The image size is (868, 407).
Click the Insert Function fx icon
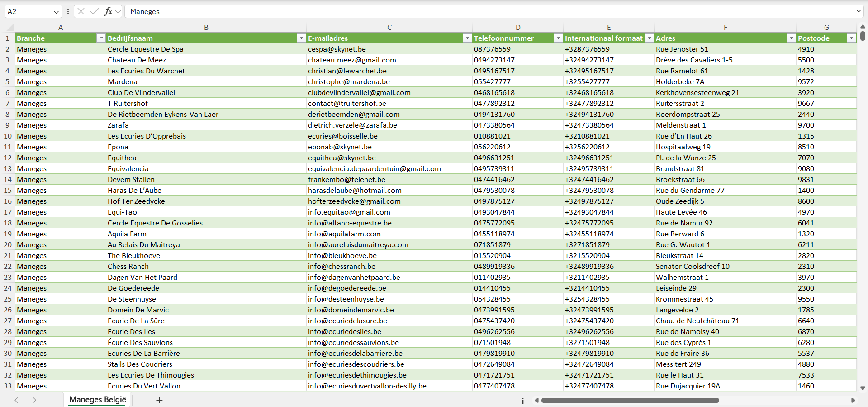[x=108, y=11]
